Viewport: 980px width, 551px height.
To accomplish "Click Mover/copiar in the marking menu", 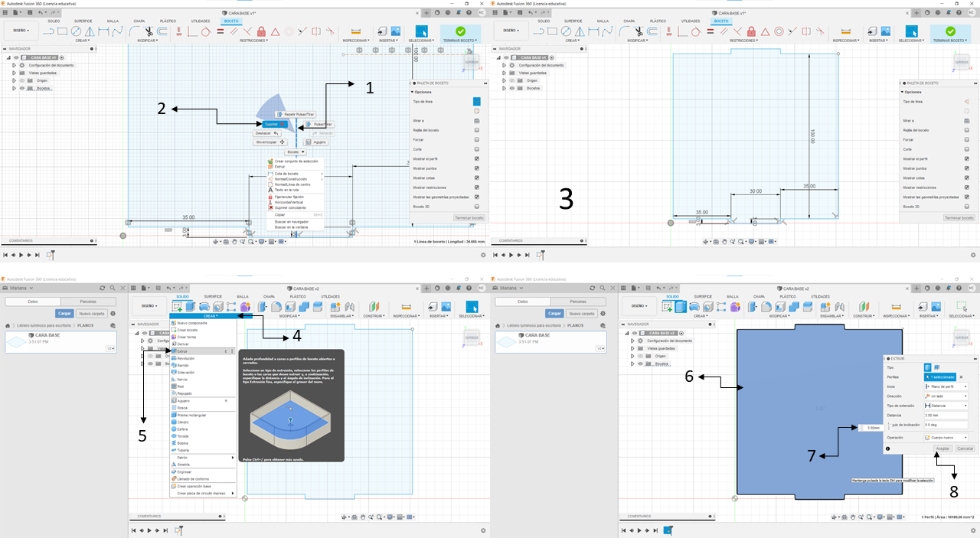I will pyautogui.click(x=270, y=142).
